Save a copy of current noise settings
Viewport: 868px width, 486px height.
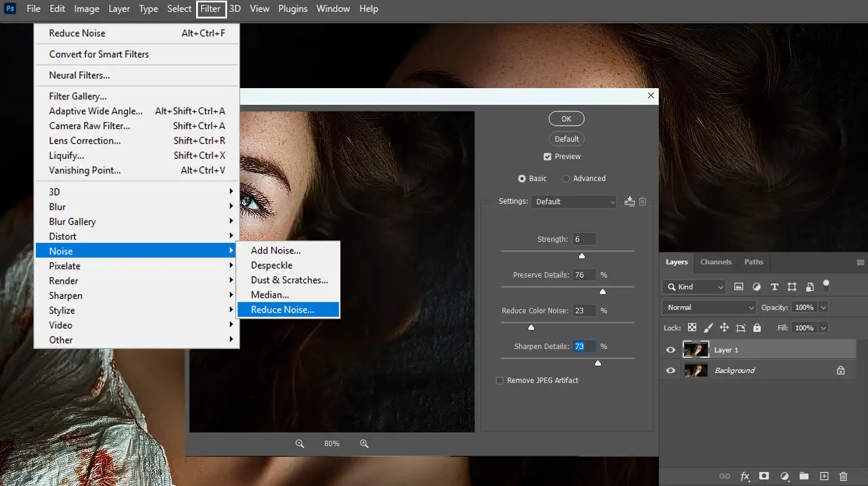click(630, 201)
